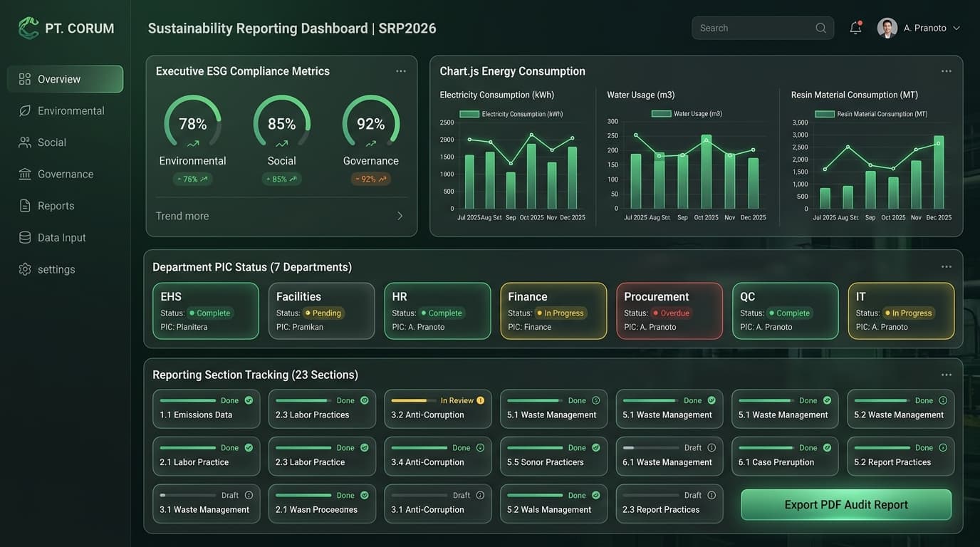Click the Overview grid icon in sidebar
The width and height of the screenshot is (980, 547).
coord(25,79)
